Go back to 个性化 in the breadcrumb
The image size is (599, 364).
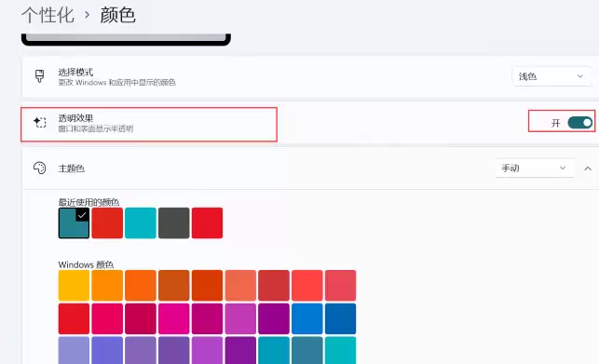48,15
